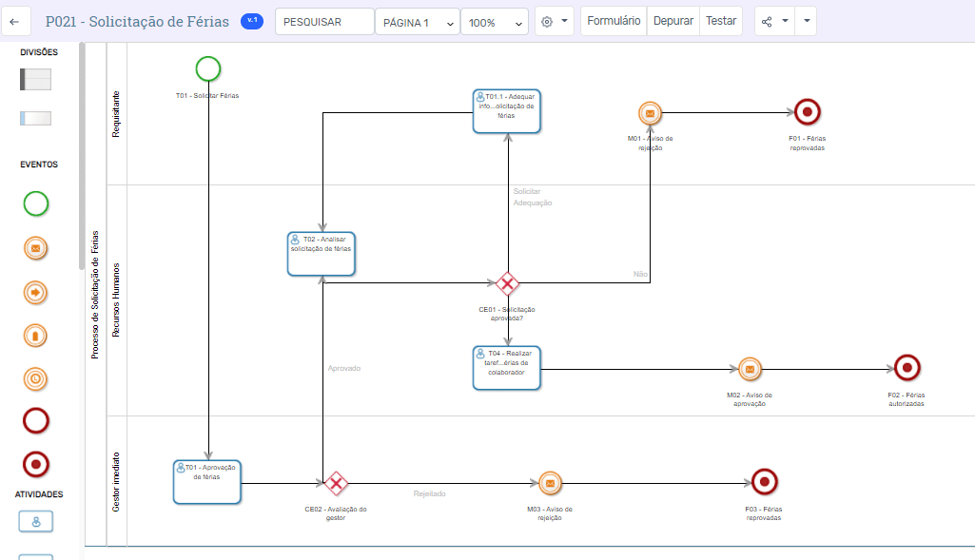
Task: Open the Formulário tab
Action: 614,21
